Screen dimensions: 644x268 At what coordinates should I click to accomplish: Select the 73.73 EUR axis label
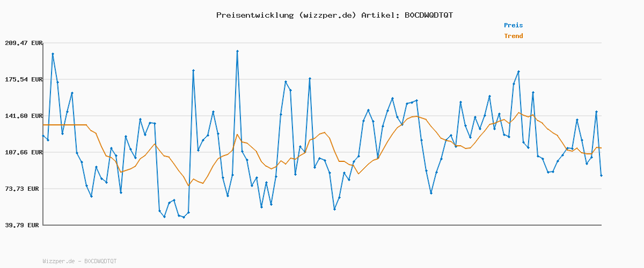click(x=23, y=189)
